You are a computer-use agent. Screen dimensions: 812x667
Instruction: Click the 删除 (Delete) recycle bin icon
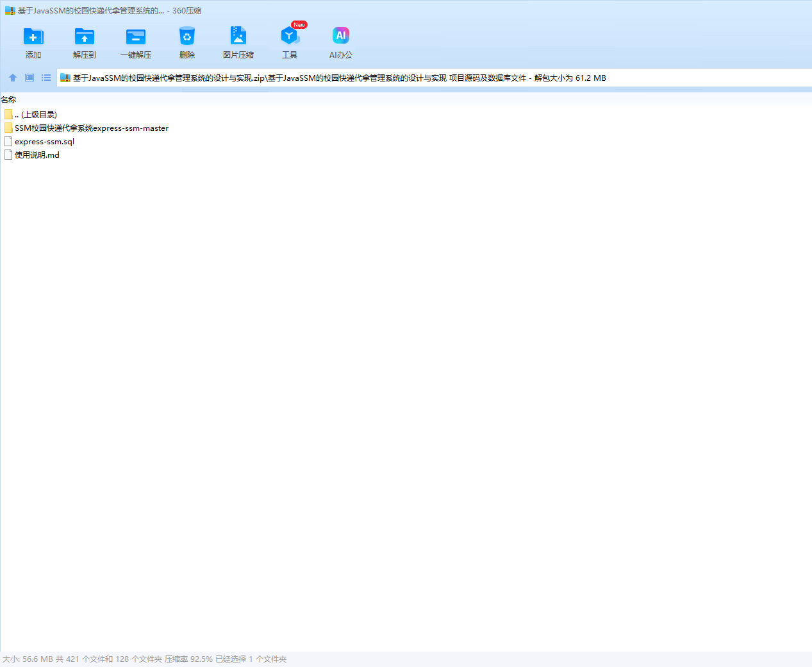pyautogui.click(x=187, y=37)
